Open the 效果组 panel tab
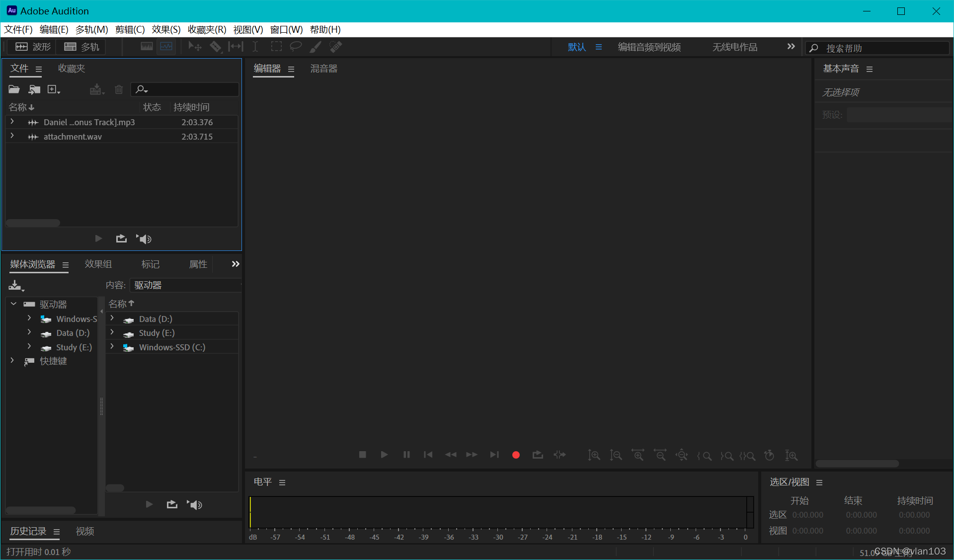This screenshot has height=560, width=954. tap(98, 264)
